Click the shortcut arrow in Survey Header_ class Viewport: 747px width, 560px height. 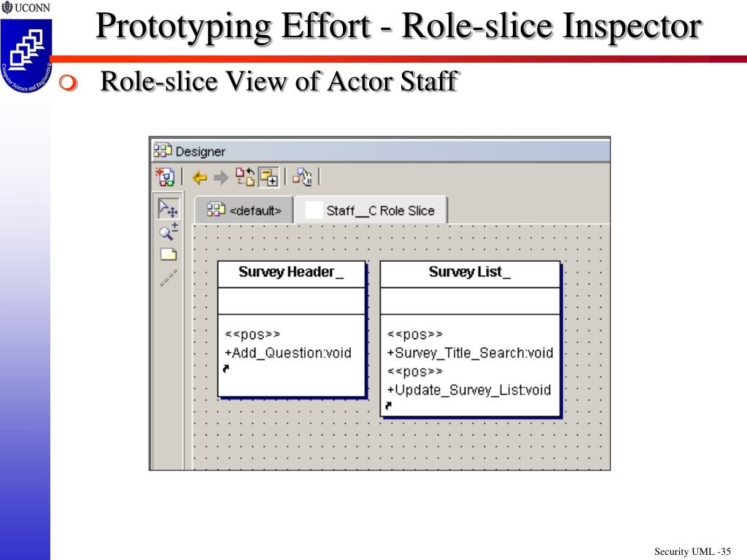click(226, 368)
